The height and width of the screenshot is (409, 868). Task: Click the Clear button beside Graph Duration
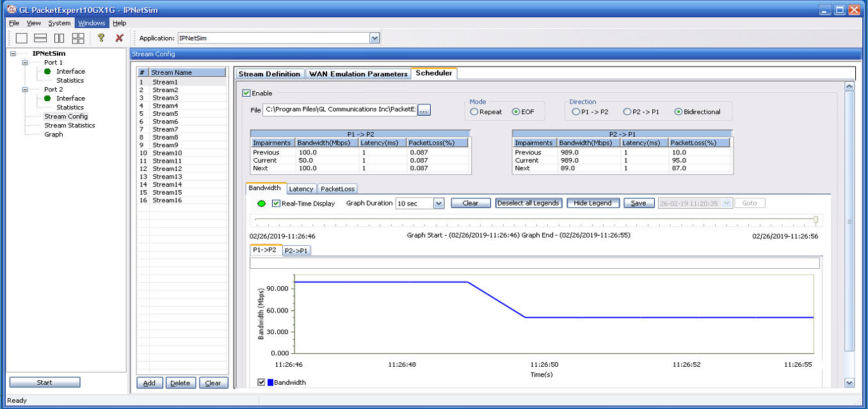tap(470, 203)
